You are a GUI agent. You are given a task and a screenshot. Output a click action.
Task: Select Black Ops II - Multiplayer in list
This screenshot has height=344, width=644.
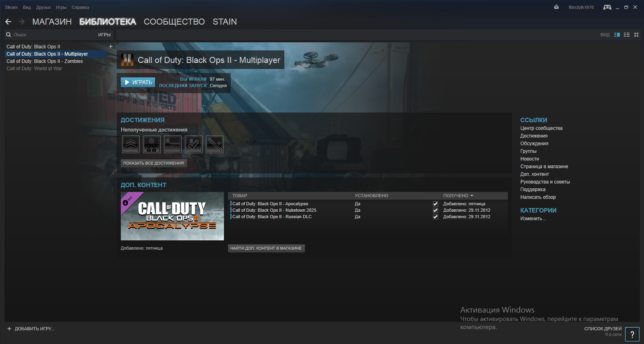[56, 54]
